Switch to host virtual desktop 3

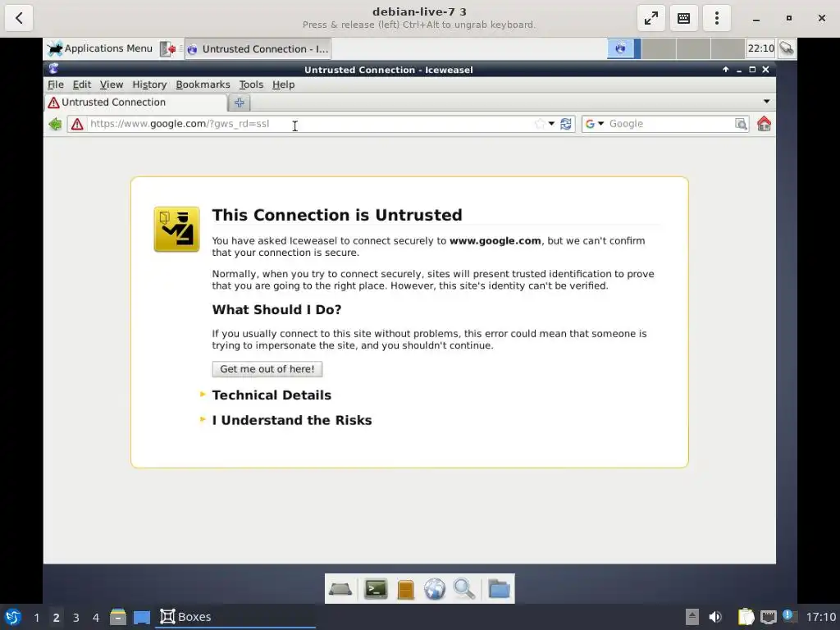pyautogui.click(x=76, y=618)
